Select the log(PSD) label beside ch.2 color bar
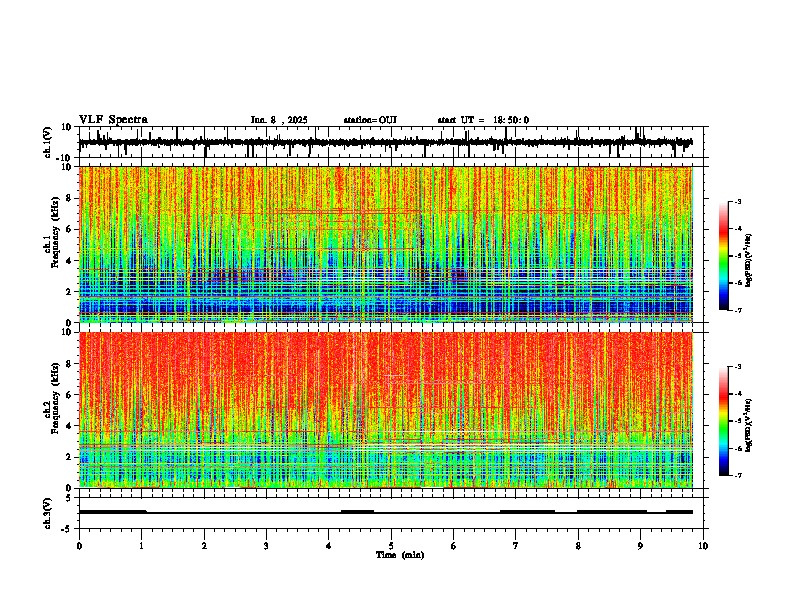 [x=749, y=426]
